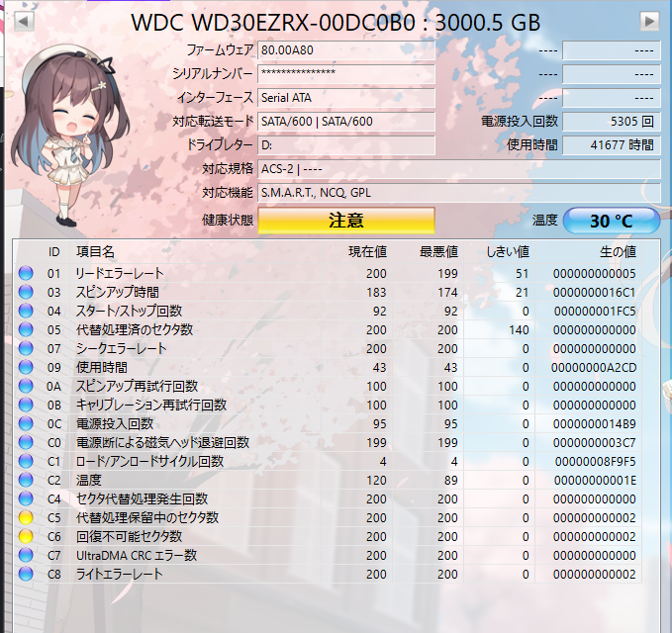Select the ライトエラーレート row
Image resolution: width=672 pixels, height=633 pixels.
click(328, 574)
